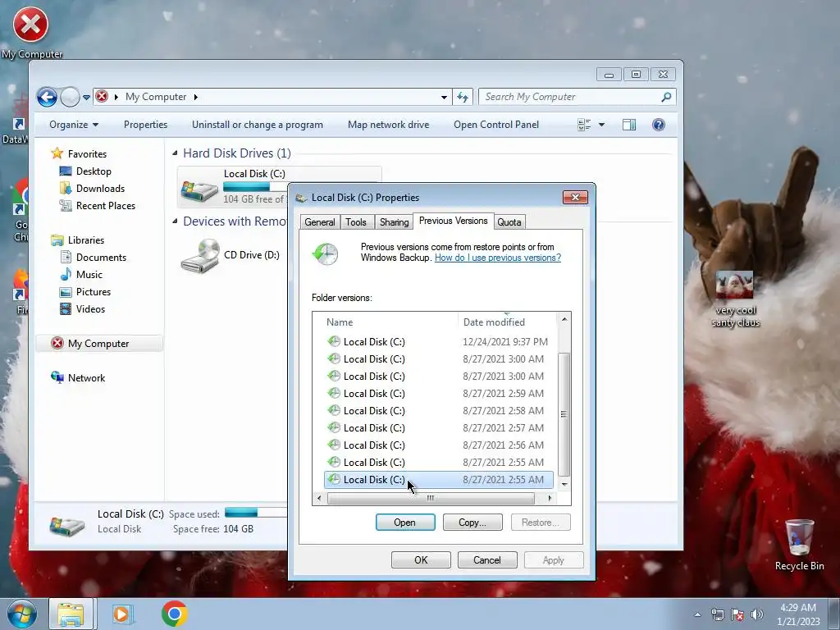Click OK in Properties dialog
The width and height of the screenshot is (840, 630).
[x=421, y=559]
